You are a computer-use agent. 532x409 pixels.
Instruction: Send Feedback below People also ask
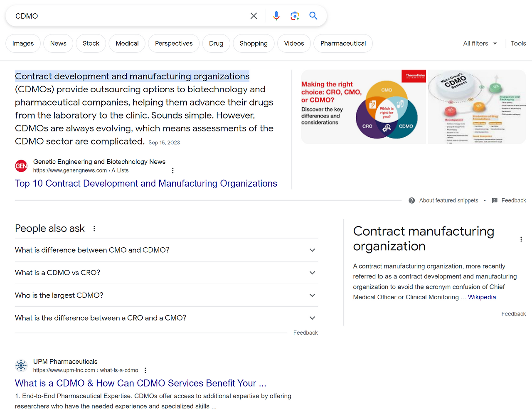point(305,333)
